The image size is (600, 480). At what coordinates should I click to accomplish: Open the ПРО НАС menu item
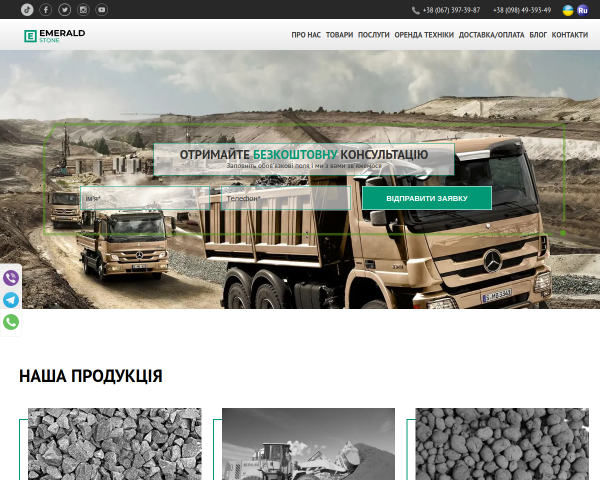click(306, 35)
